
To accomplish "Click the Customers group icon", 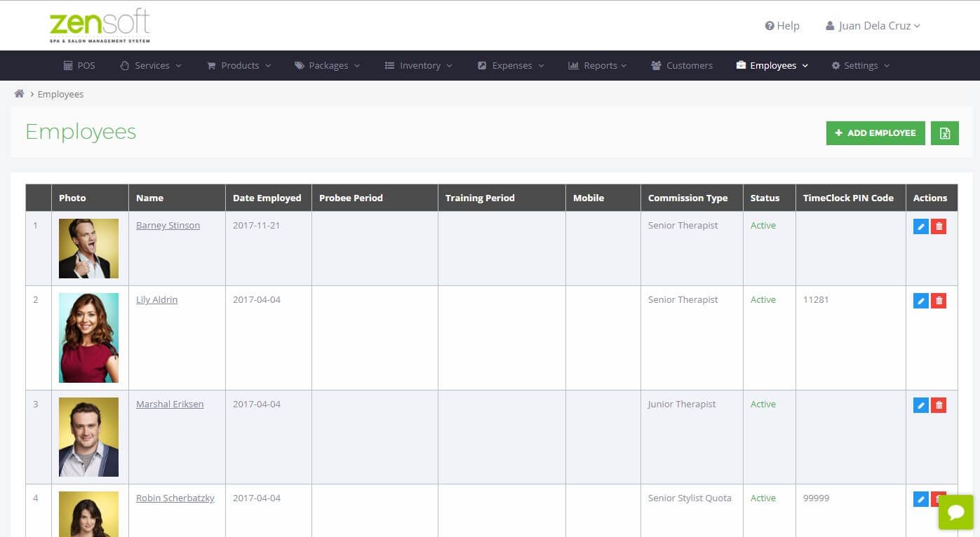I will click(x=656, y=66).
